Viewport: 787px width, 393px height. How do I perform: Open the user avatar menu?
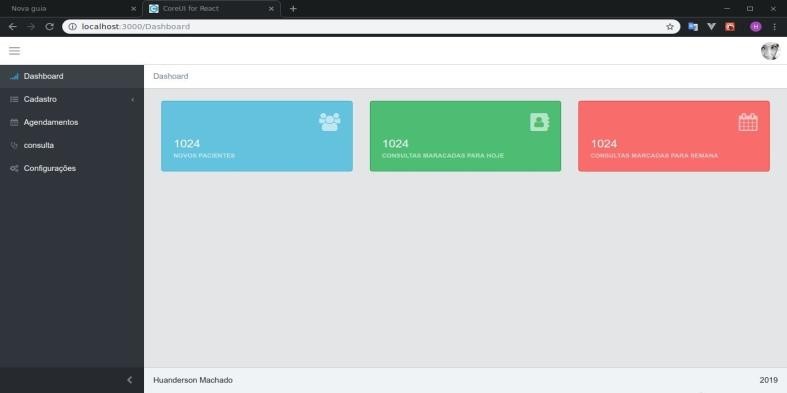point(770,51)
